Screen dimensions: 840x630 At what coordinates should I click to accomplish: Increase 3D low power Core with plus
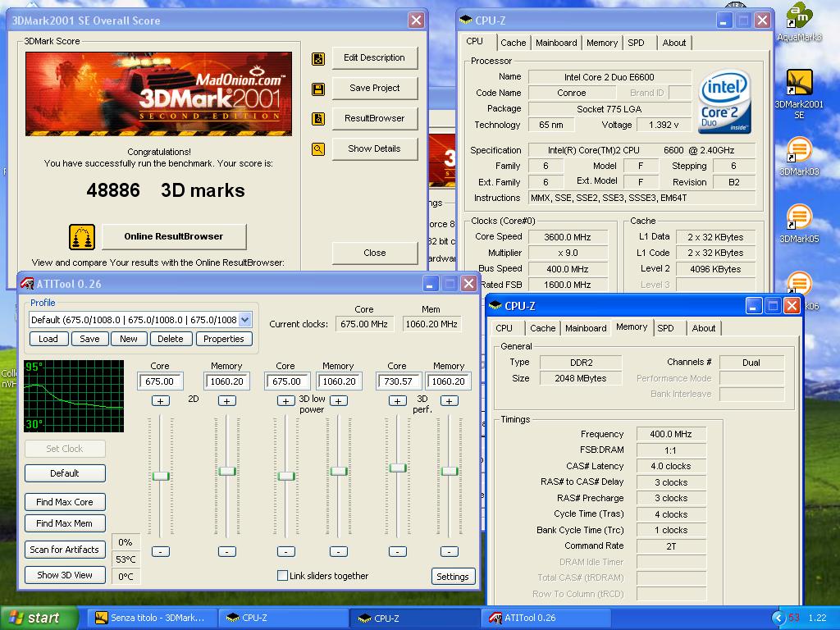click(286, 400)
